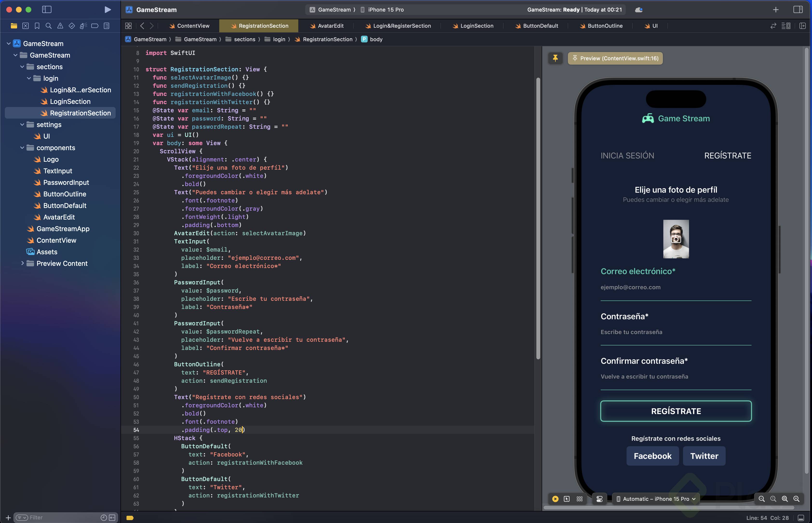The width and height of the screenshot is (812, 523).
Task: Click the Run (play) button in toolbar
Action: tap(108, 9)
